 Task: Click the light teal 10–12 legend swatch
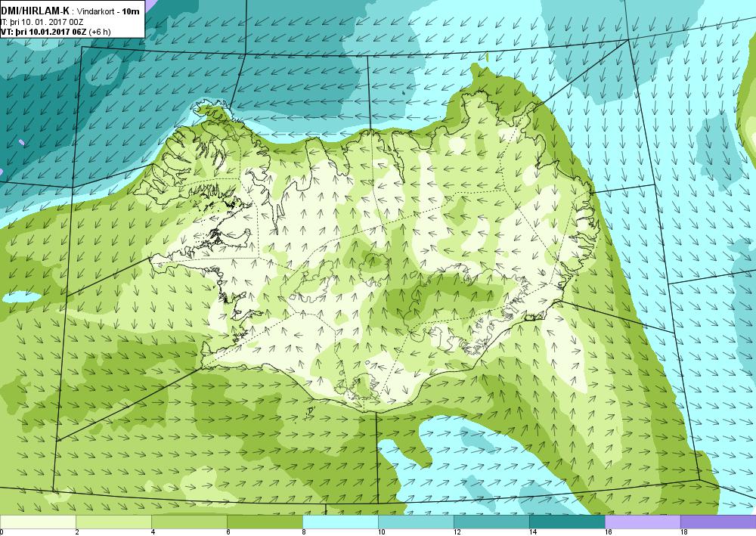coord(416,522)
